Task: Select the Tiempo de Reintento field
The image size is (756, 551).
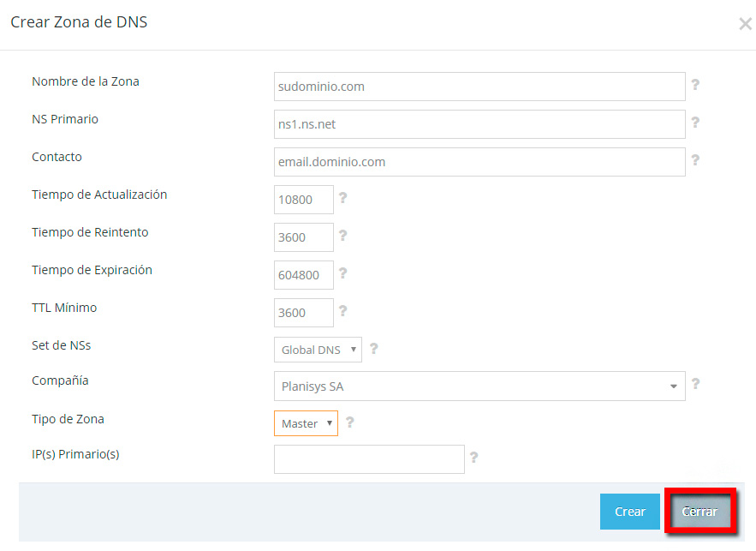Action: click(x=303, y=237)
